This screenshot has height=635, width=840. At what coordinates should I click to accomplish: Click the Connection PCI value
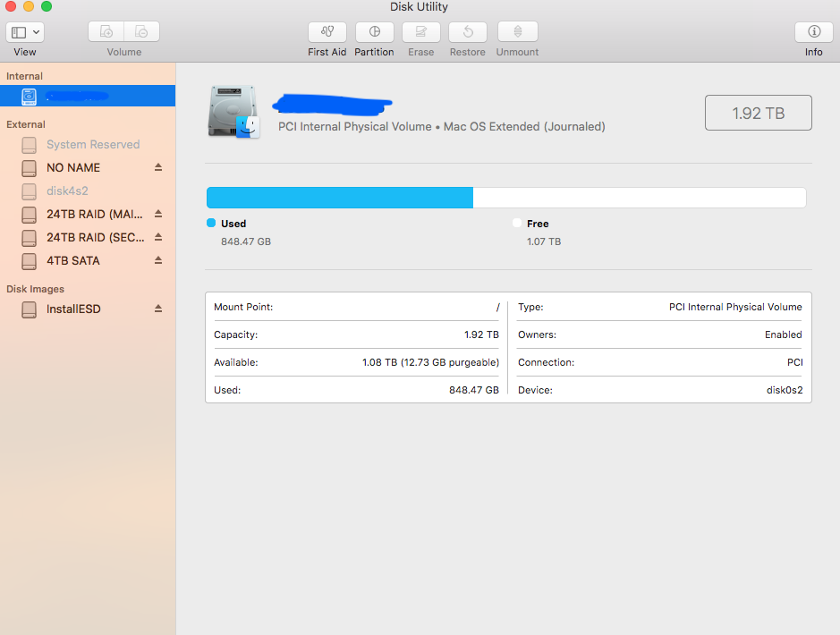point(794,362)
